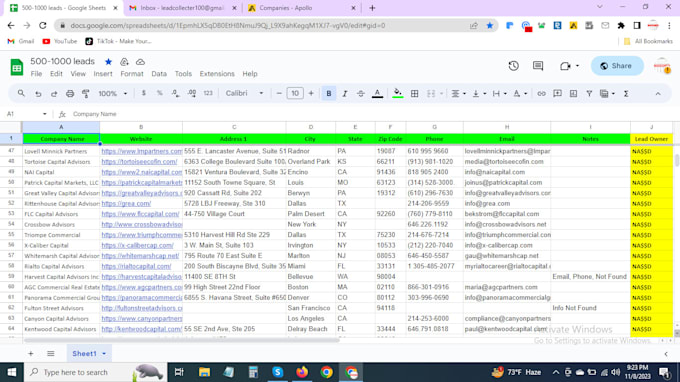Open the Calibri font dropdown
The image size is (680, 382).
[x=244, y=93]
